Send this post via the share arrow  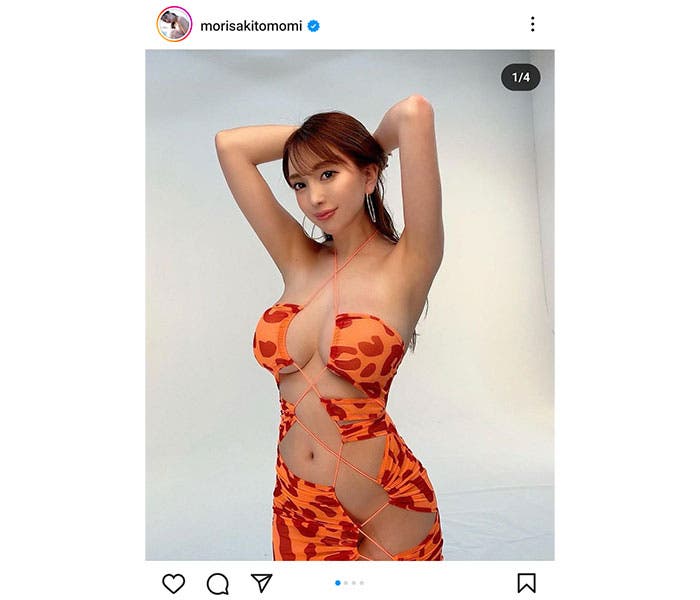tap(262, 583)
